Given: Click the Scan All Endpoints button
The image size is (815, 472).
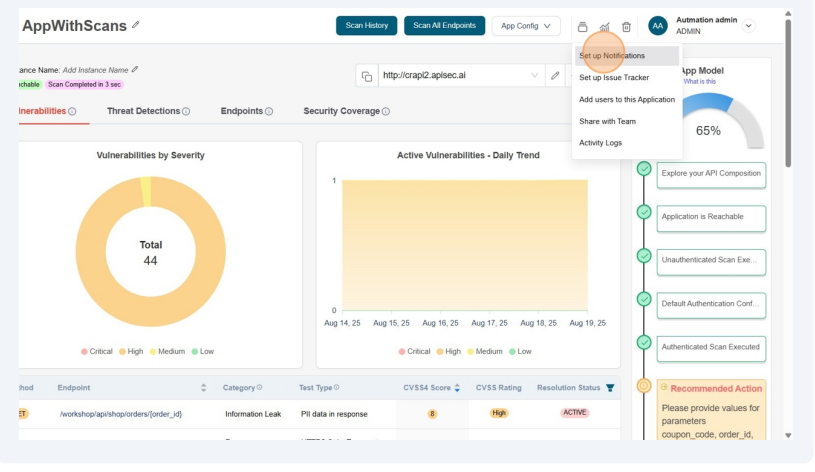Looking at the screenshot, I should coord(444,26).
